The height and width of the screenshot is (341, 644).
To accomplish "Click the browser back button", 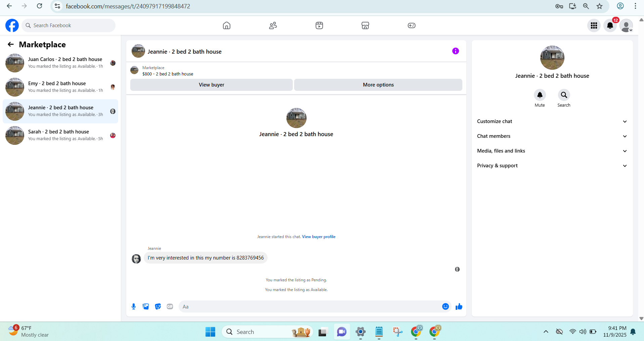I will 9,6.
